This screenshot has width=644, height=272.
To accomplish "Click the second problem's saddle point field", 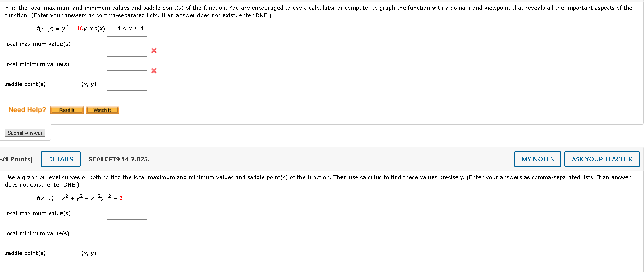I will (127, 253).
